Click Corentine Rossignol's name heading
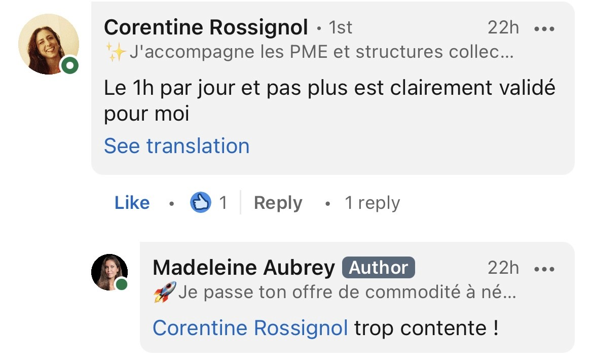 (206, 27)
